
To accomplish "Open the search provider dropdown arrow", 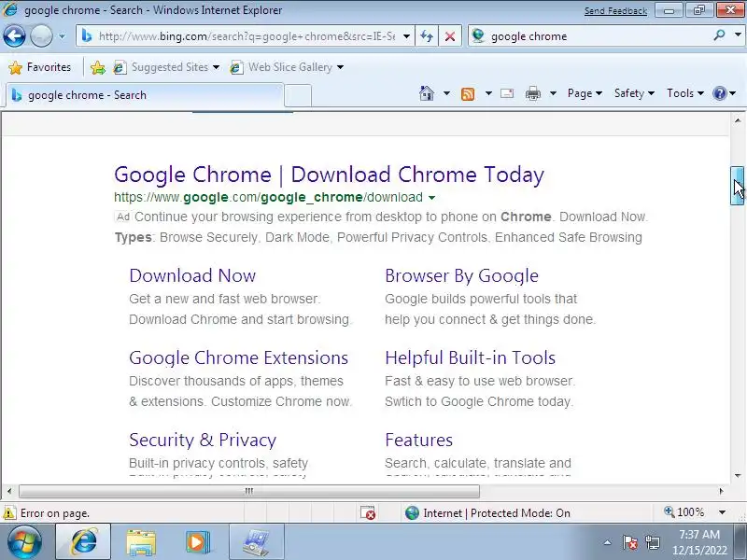I will [738, 35].
